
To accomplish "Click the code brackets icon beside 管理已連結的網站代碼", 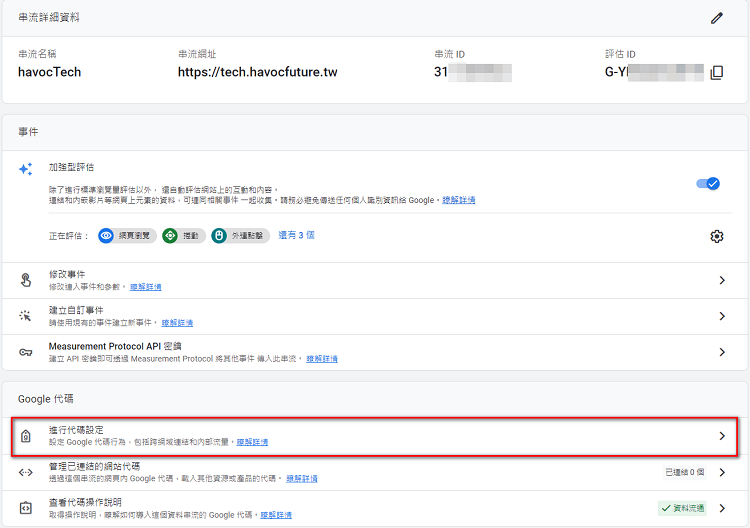I will click(x=26, y=472).
